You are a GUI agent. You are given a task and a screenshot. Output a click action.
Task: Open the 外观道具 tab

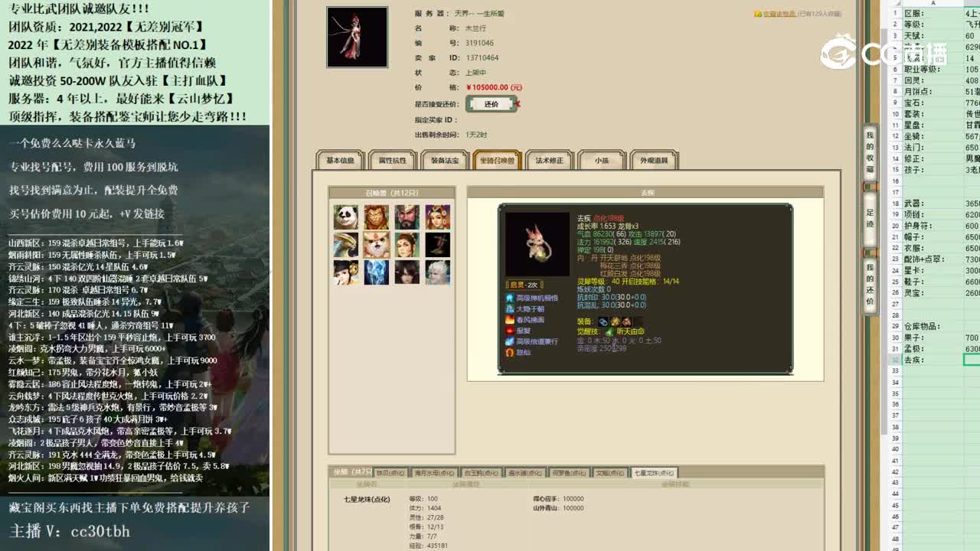coord(654,160)
